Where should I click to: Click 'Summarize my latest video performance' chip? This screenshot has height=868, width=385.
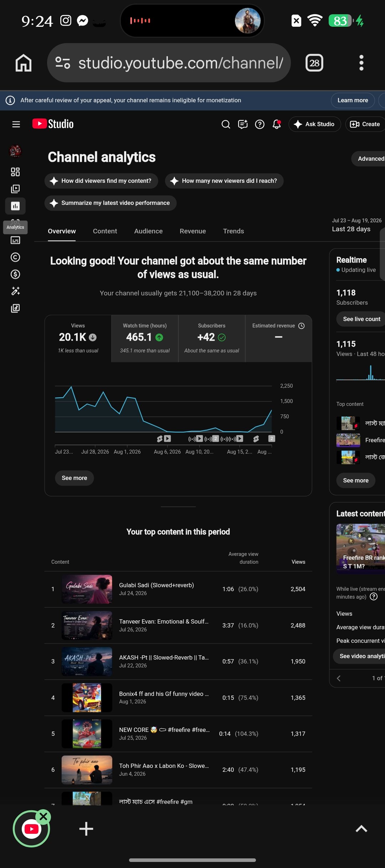(111, 203)
